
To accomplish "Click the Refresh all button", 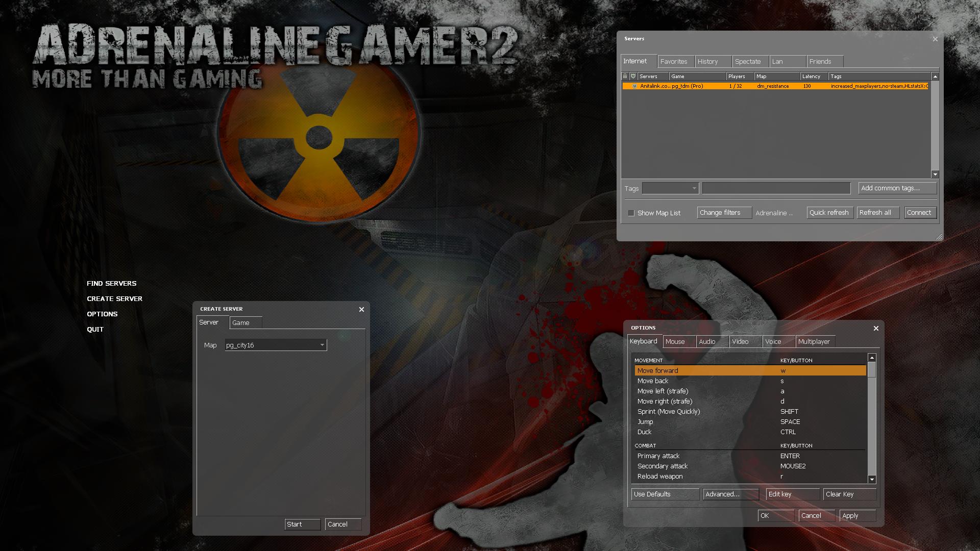I will [x=878, y=213].
